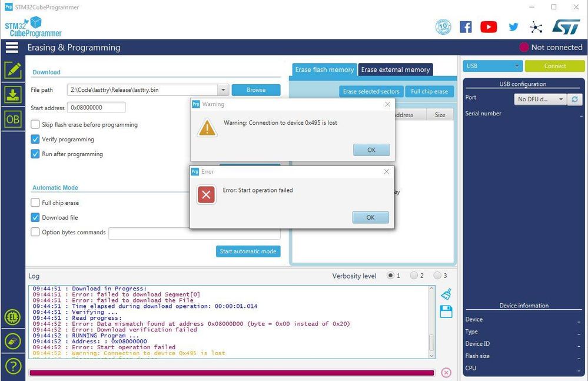
Task: Click the log vertical scrollbar thumb
Action: coord(431,342)
